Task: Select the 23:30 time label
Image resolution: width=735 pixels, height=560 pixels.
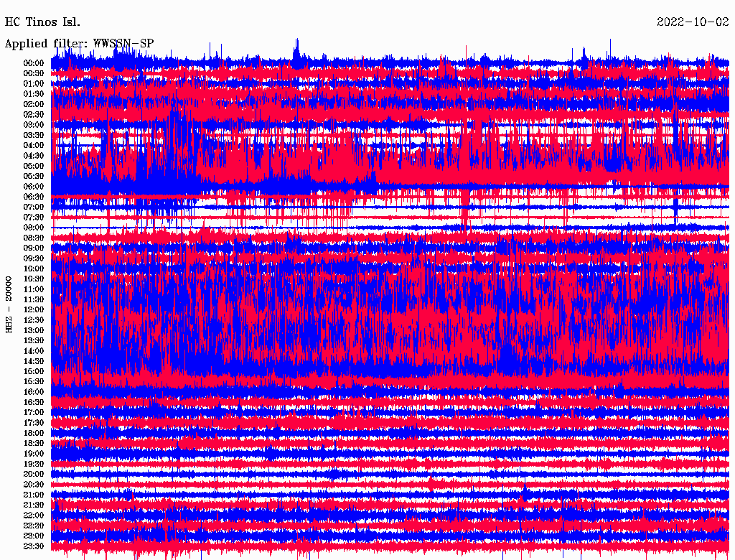Action: 34,546
